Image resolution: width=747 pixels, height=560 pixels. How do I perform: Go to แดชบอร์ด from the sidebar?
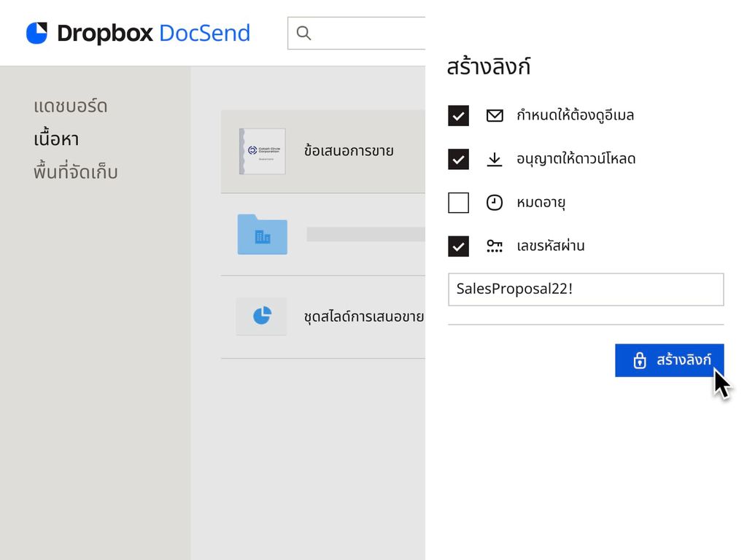tap(71, 106)
